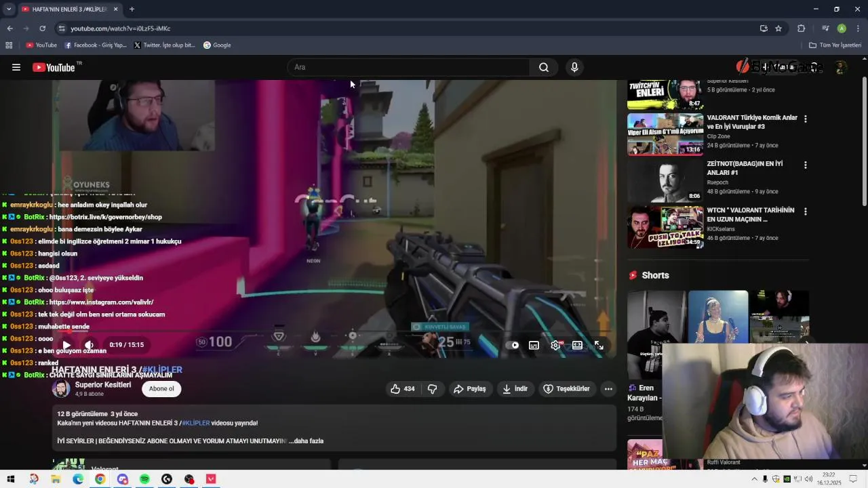Viewport: 868px width, 488px height.
Task: Open Google bookmark in bookmarks bar
Action: 217,45
